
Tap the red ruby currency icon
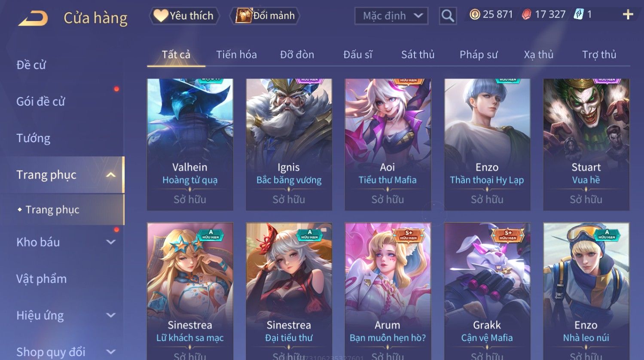tap(526, 15)
